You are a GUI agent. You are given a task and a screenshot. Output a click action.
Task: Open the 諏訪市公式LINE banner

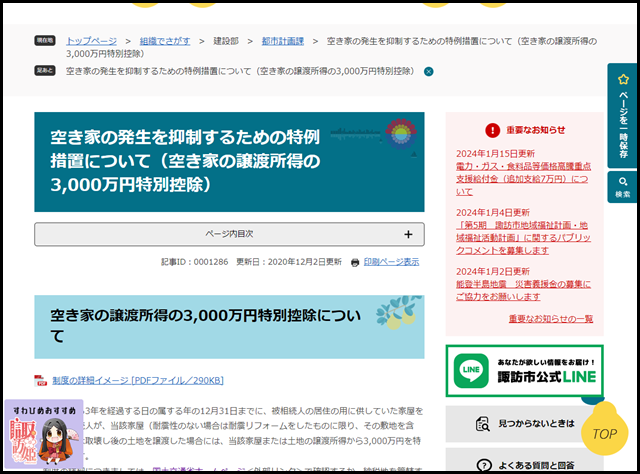point(524,371)
